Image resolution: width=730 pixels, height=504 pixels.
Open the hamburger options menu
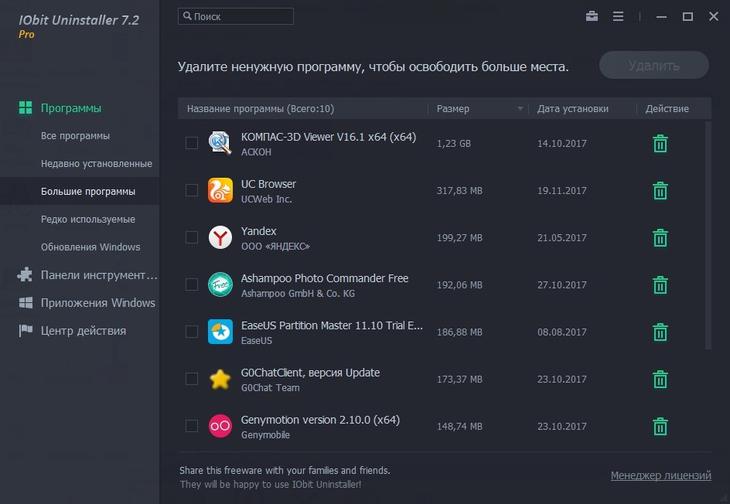[x=618, y=17]
